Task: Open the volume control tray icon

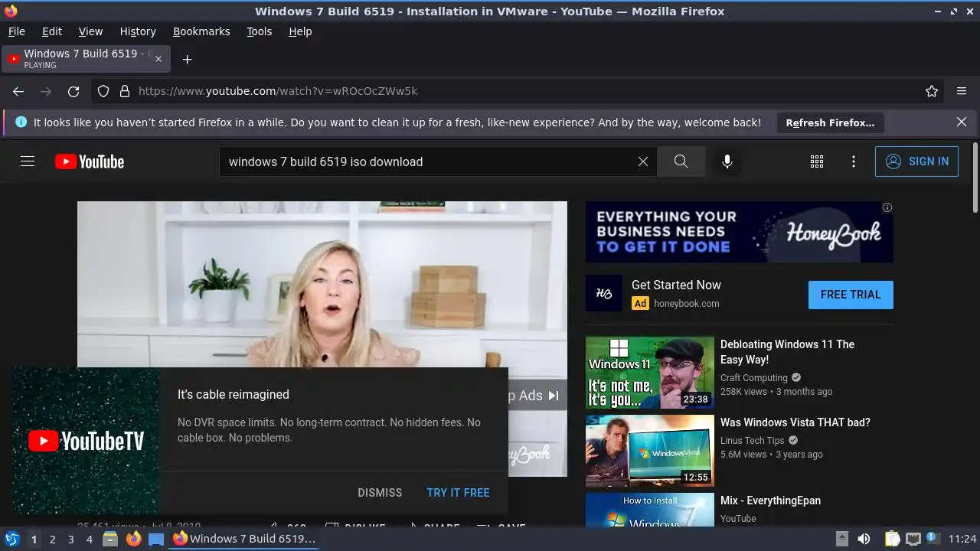Action: click(x=864, y=539)
